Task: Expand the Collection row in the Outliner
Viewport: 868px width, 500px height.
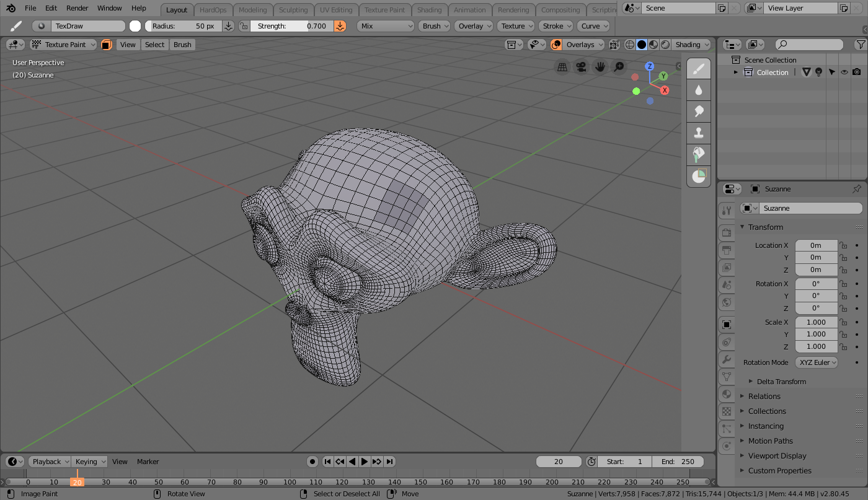Action: pos(736,72)
